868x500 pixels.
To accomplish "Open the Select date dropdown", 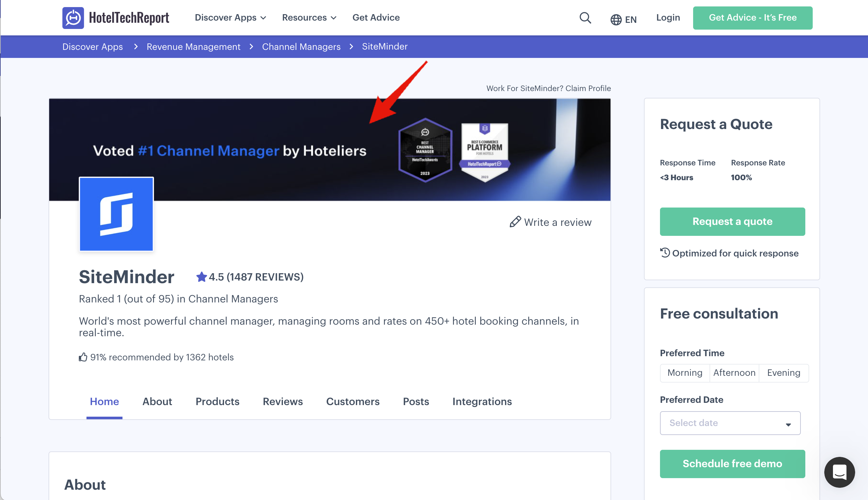I will click(730, 423).
